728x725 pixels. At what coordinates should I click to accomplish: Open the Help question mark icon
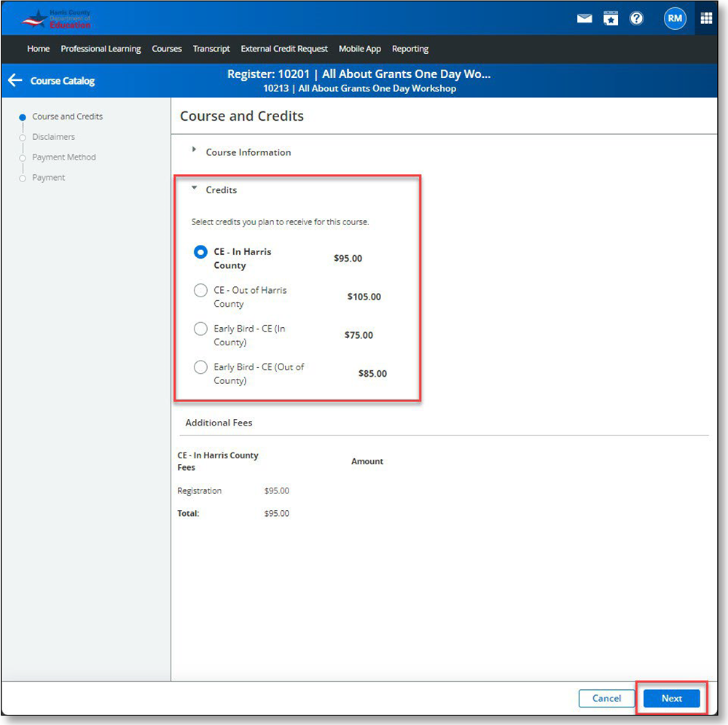click(x=636, y=18)
